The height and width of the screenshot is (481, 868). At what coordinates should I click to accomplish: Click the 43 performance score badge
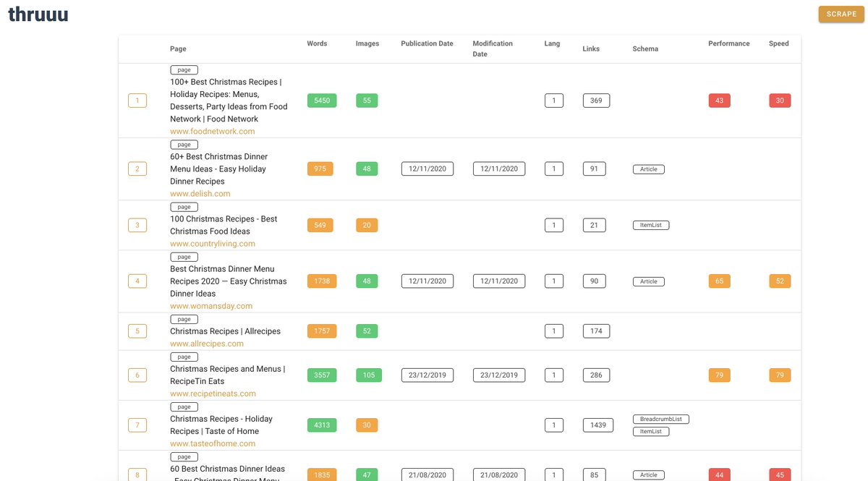point(719,101)
